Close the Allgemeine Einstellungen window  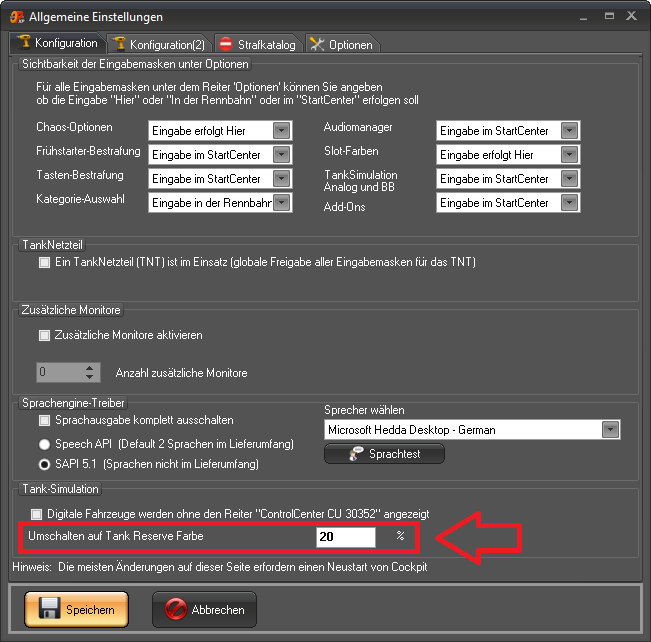click(x=631, y=16)
